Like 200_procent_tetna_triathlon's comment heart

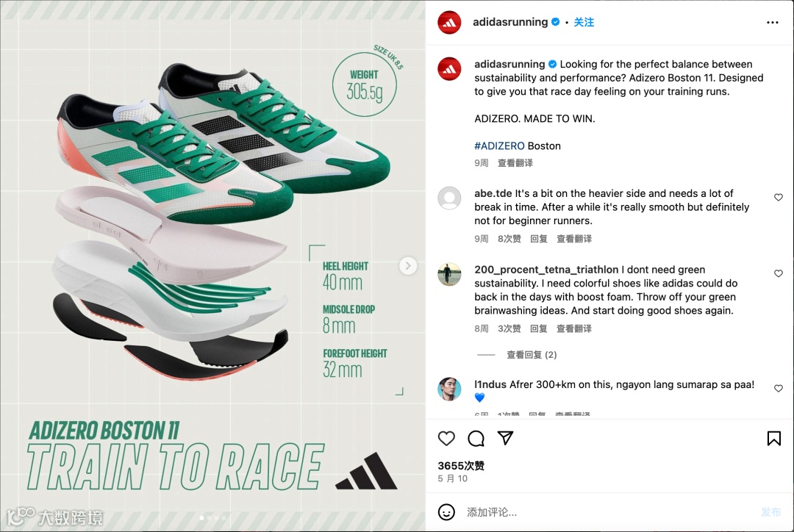779,273
